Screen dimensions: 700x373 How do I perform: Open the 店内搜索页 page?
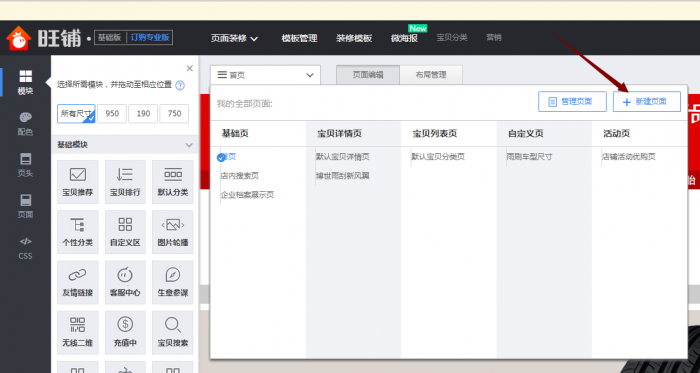click(x=239, y=176)
